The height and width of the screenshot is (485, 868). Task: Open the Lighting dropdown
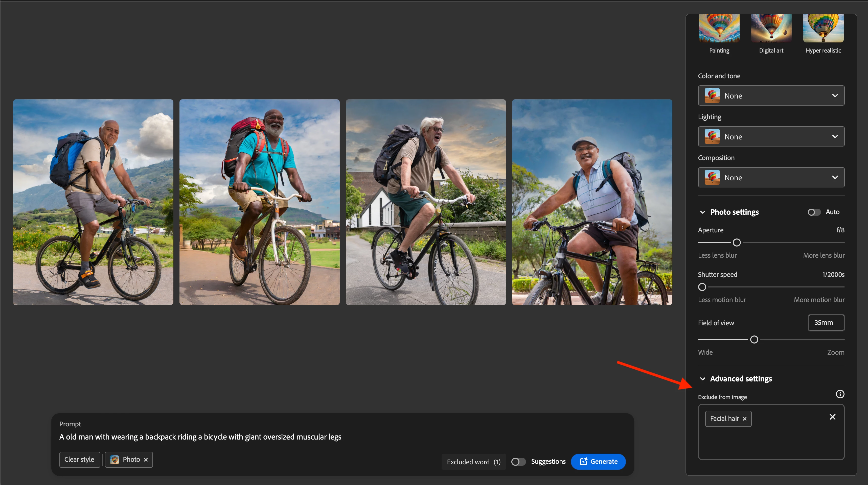[771, 136]
